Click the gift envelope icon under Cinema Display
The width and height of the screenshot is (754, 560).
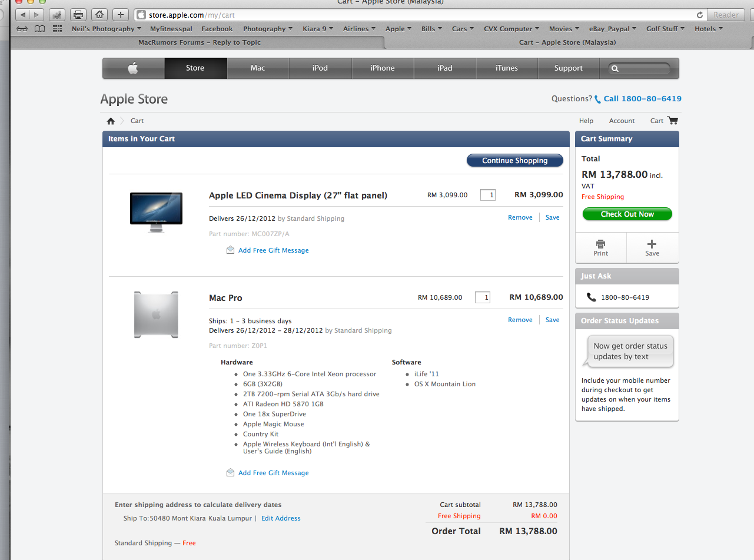tap(231, 250)
